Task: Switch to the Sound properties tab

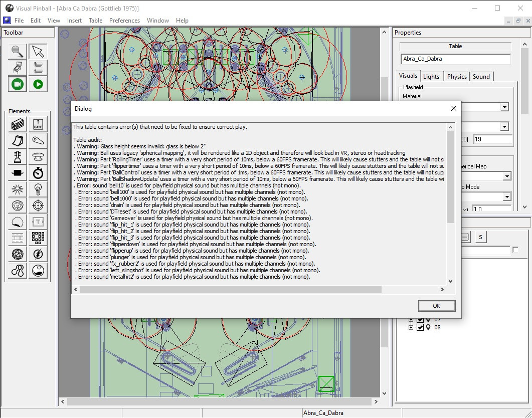Action: (x=481, y=77)
